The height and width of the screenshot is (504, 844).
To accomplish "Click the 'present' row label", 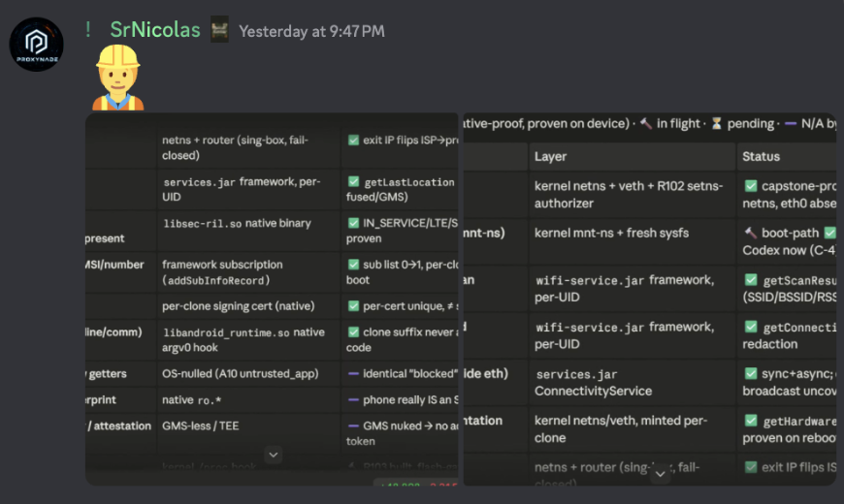I will [x=105, y=238].
